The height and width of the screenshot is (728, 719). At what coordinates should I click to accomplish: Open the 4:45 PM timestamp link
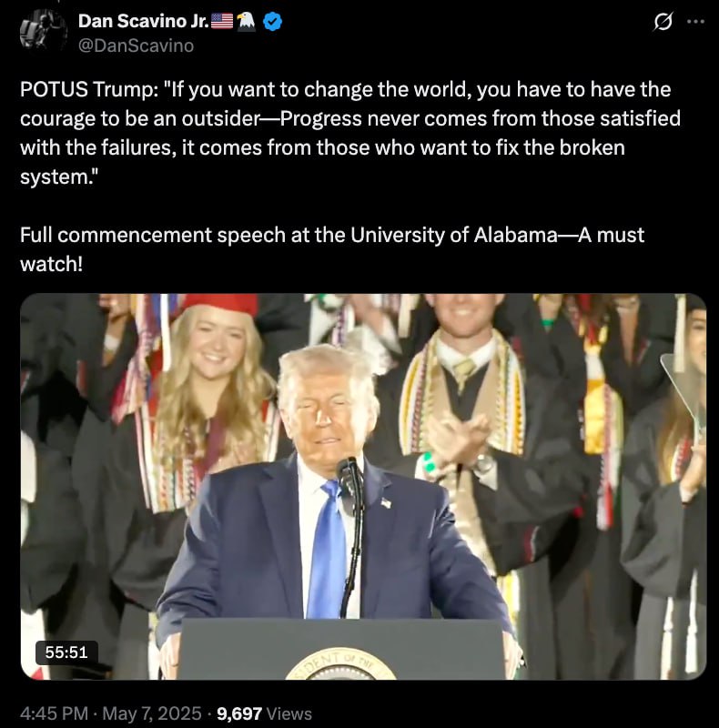pos(54,713)
